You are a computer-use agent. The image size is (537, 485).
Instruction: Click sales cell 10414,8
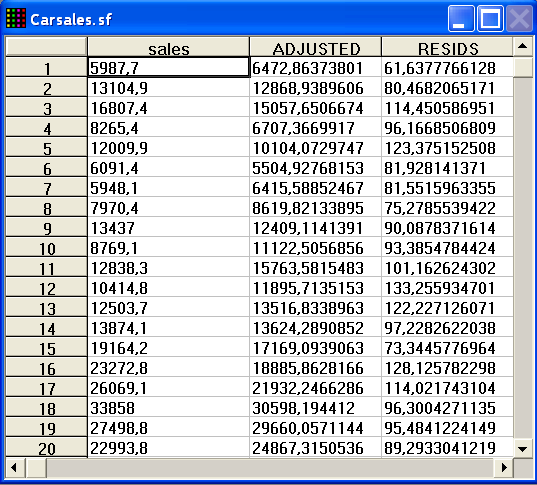point(168,287)
